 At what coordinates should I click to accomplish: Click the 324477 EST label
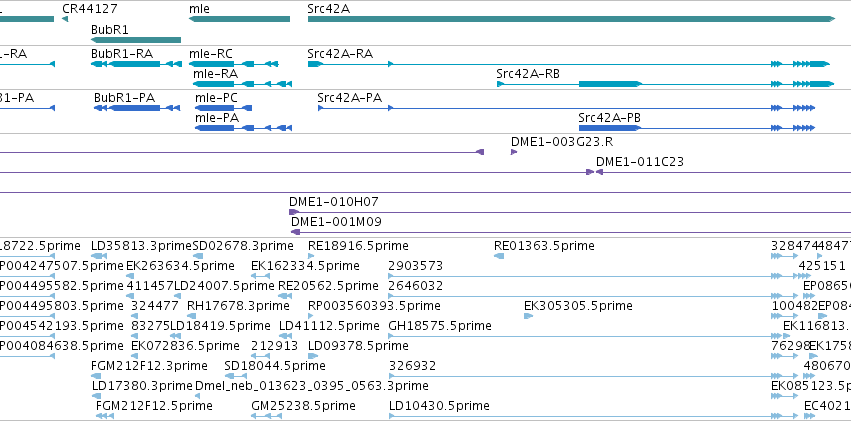tap(155, 305)
